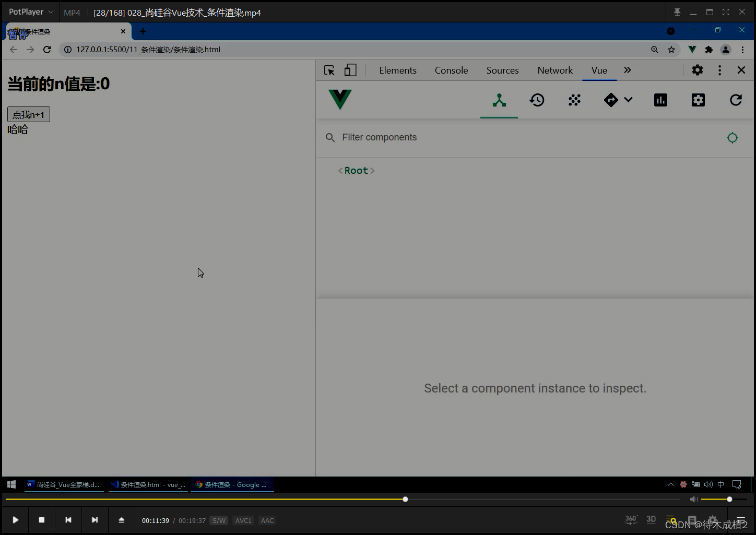Screen dimensions: 756x535
Task: Toggle S/W decoder indicator
Action: pos(219,520)
